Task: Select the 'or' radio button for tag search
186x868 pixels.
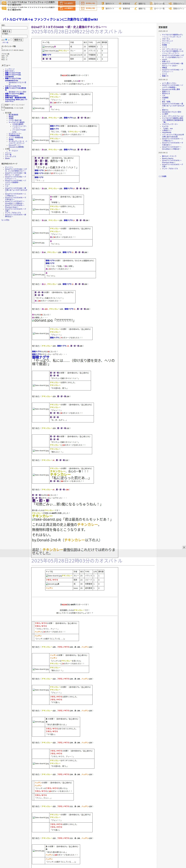Action: pyautogui.click(x=11, y=39)
